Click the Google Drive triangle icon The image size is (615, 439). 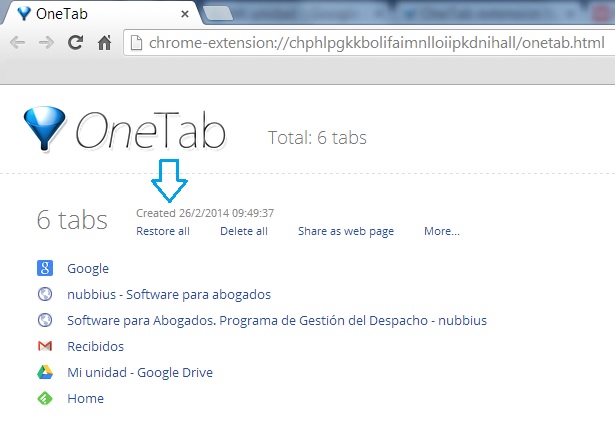point(45,372)
